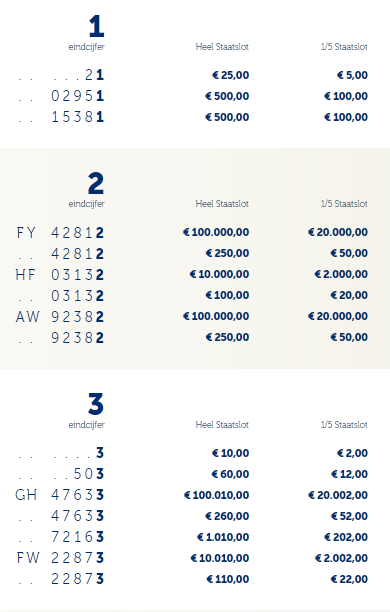Click number 72163 in section 3

click(x=77, y=537)
